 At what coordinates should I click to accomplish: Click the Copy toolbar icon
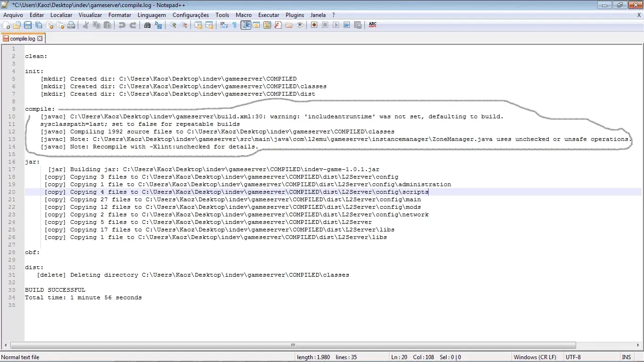coord(97,25)
